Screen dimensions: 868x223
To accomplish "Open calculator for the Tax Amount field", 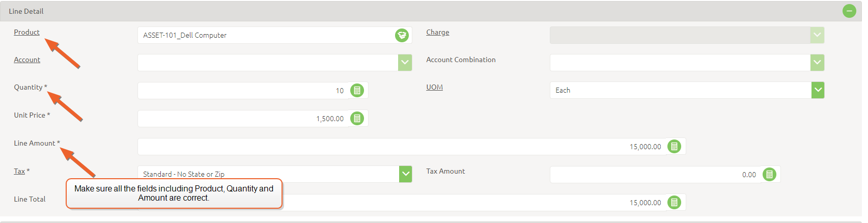I will pyautogui.click(x=769, y=175).
